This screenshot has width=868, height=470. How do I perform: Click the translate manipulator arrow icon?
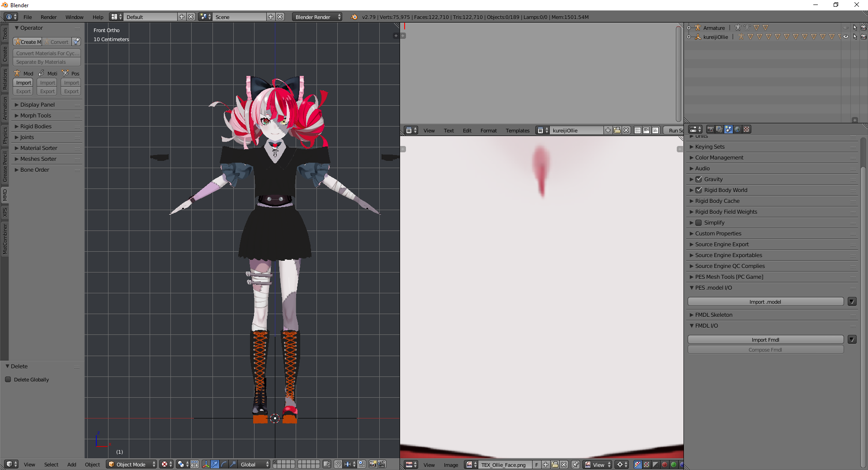tap(215, 464)
